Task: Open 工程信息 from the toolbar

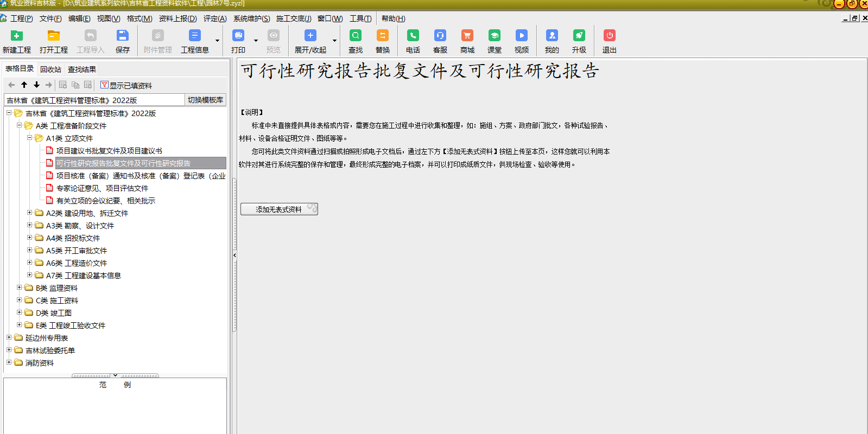Action: point(194,36)
